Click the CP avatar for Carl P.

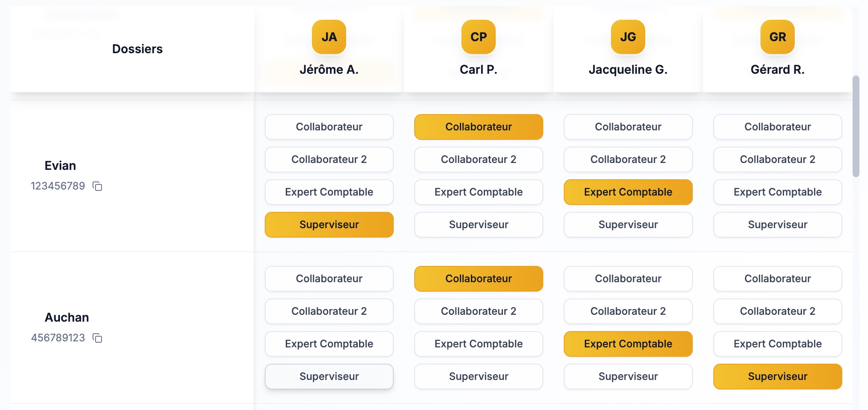tap(479, 37)
